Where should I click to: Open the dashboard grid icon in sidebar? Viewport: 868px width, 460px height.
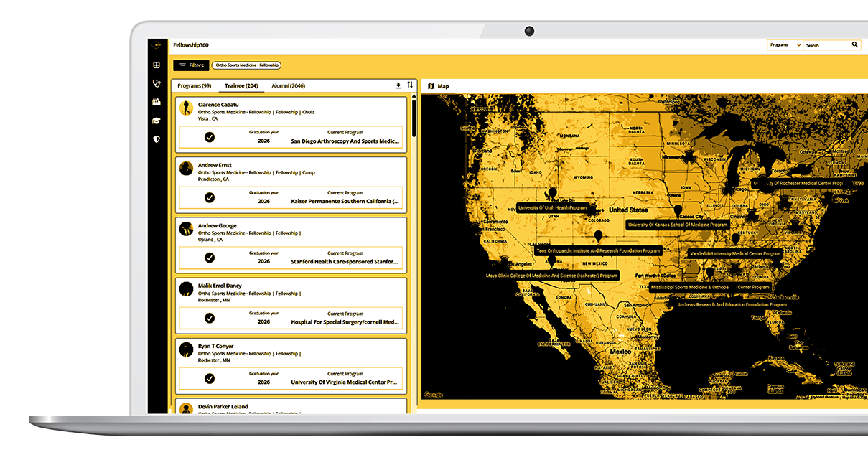tap(157, 65)
